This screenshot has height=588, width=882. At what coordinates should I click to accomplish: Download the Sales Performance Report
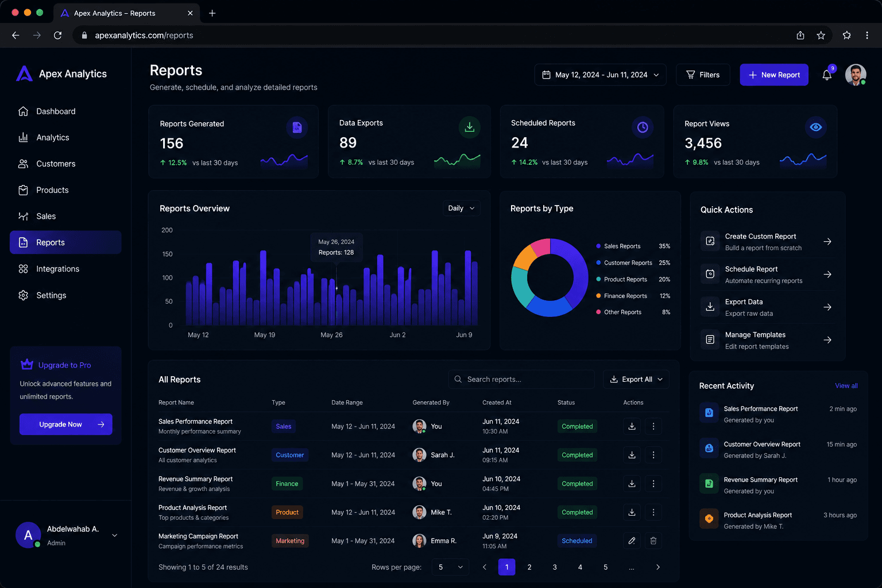point(632,426)
